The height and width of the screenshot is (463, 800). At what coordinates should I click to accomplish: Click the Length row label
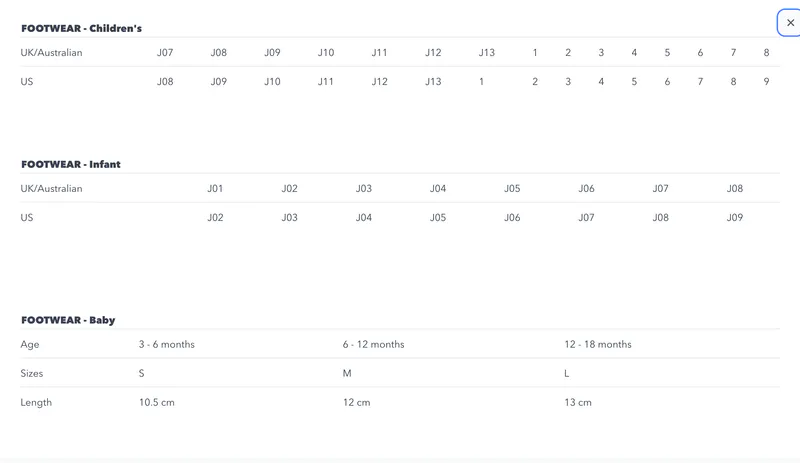[x=36, y=402]
